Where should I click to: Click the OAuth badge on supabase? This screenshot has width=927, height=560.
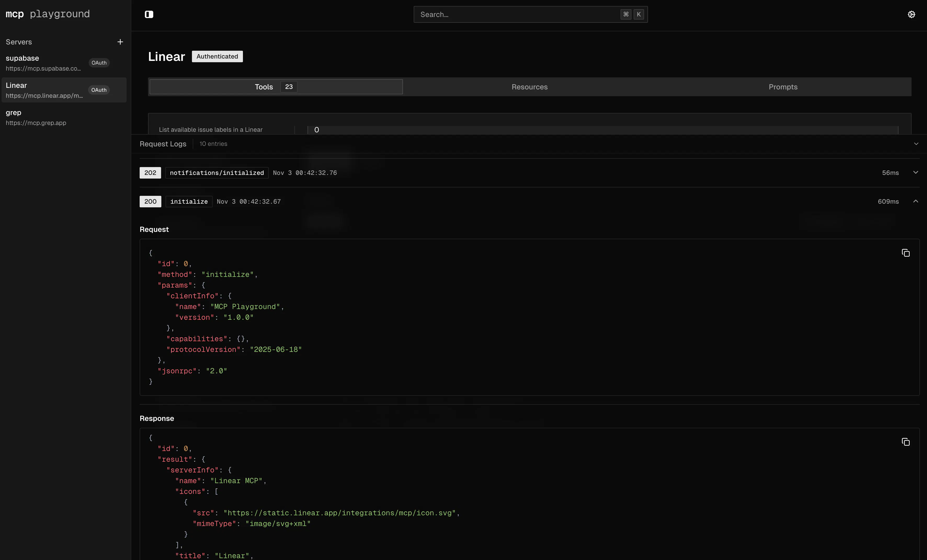coord(99,63)
